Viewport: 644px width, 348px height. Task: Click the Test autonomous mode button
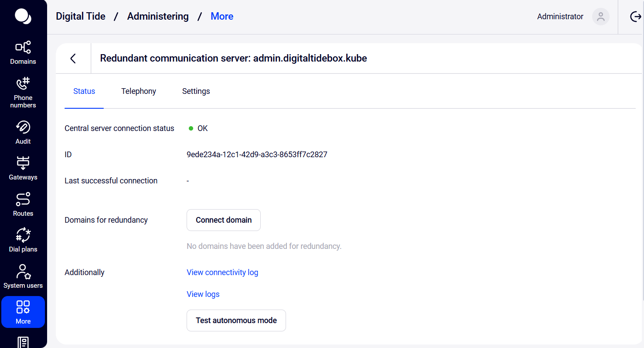pos(236,320)
